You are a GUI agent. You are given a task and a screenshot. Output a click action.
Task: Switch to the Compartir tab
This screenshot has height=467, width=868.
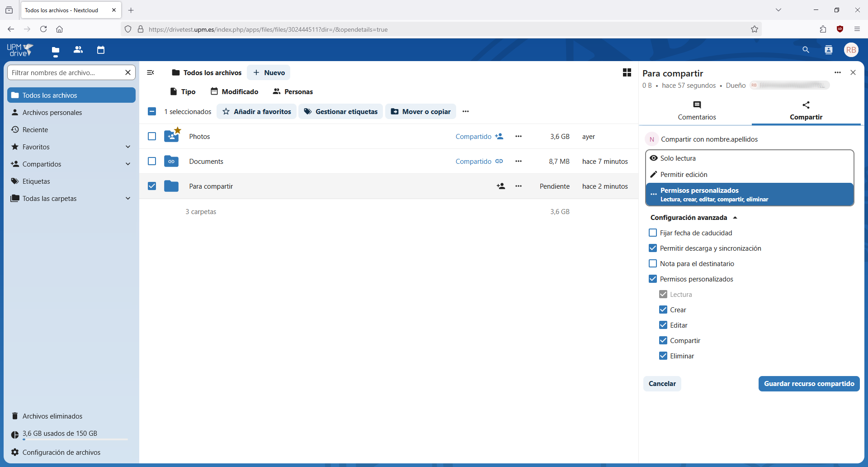tap(806, 111)
